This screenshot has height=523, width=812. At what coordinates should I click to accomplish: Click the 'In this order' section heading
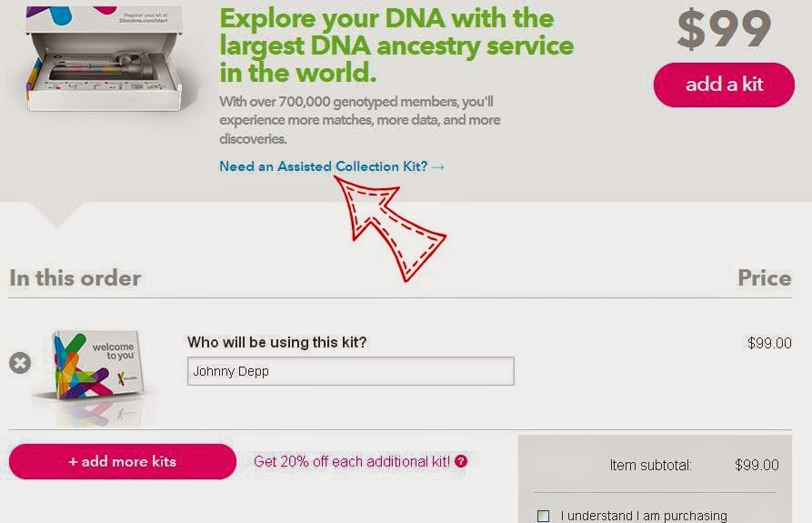(x=75, y=277)
